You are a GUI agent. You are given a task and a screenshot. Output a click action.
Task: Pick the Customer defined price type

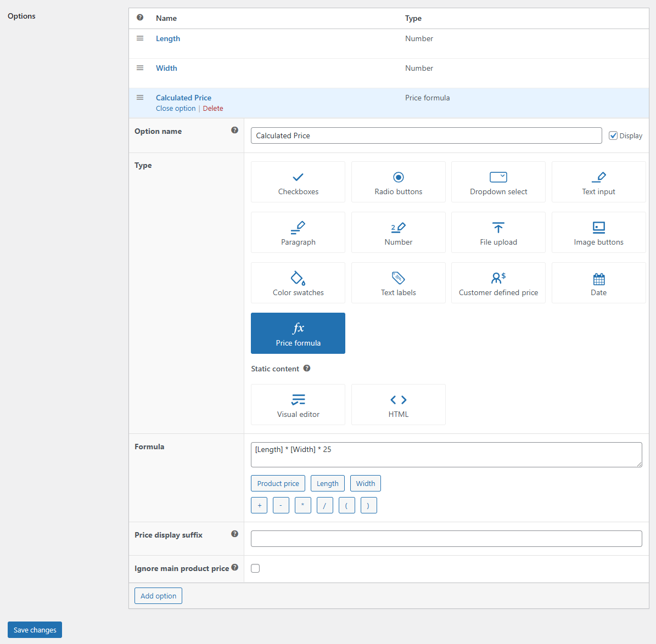pyautogui.click(x=498, y=283)
